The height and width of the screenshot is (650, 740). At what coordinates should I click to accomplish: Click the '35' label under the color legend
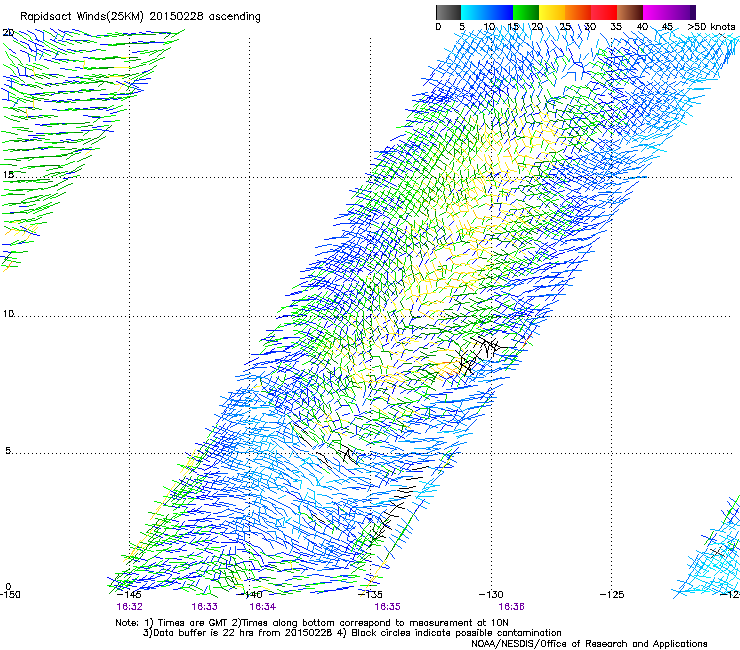616,26
